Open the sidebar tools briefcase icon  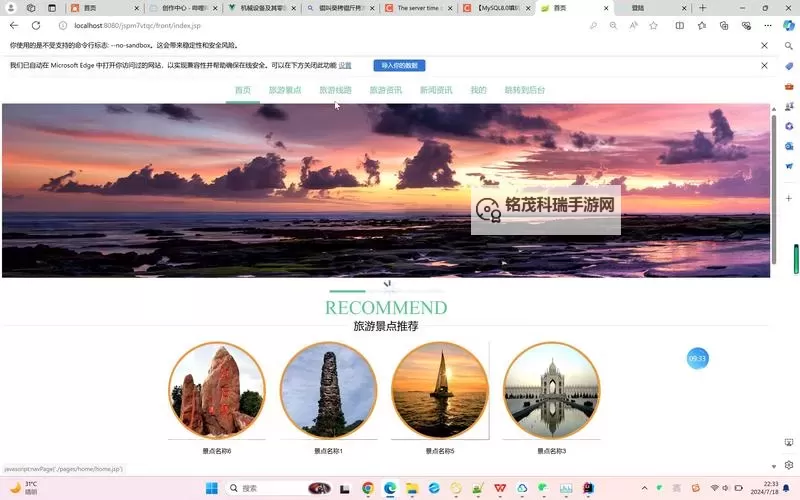[789, 86]
